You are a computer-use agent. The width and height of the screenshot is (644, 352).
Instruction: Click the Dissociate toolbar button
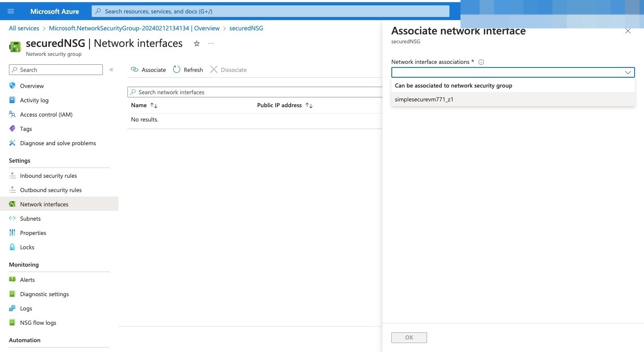tap(229, 70)
